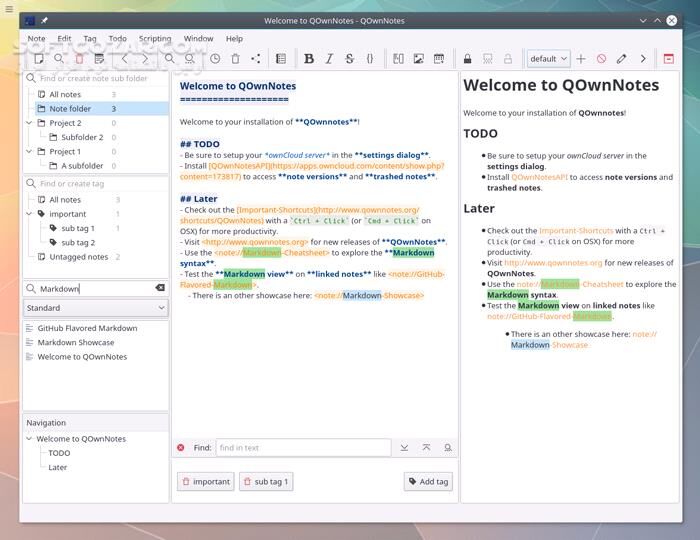This screenshot has height=540, width=700.
Task: Show note versions with the clock icon
Action: 215,58
